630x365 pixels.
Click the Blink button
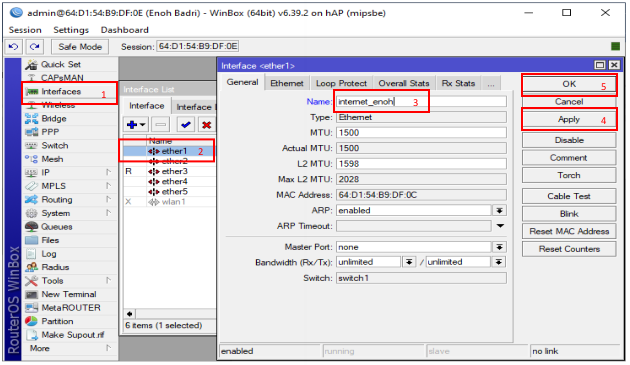(x=569, y=214)
